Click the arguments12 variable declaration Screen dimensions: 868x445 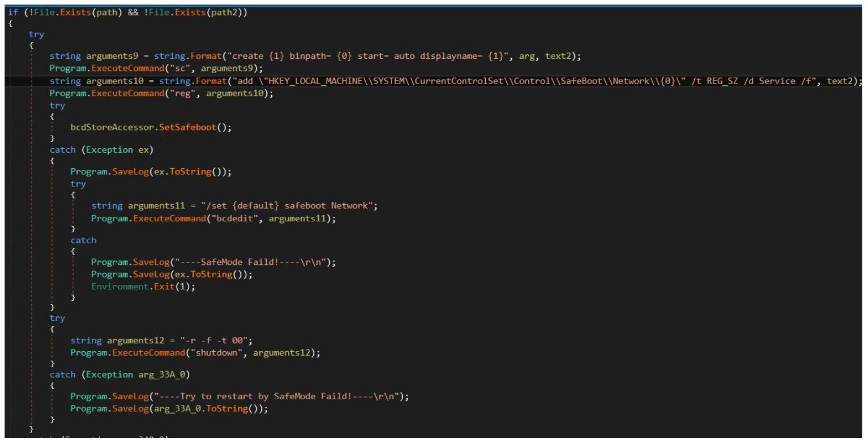click(x=109, y=341)
